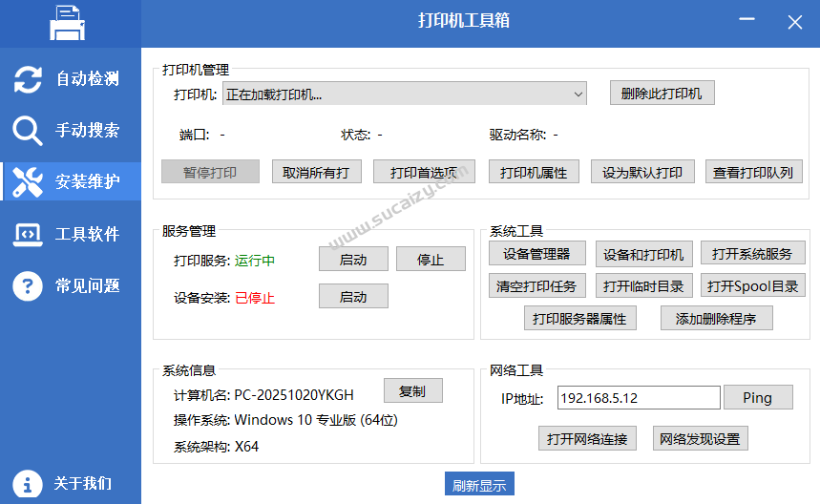Click the Windows 10 专业版 (64位) text
The width and height of the screenshot is (820, 504).
(x=316, y=420)
